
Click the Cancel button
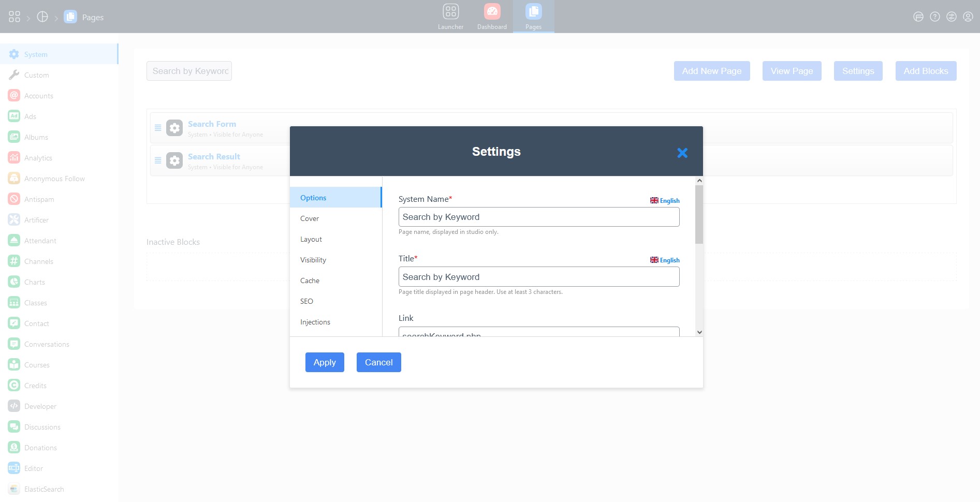click(x=378, y=362)
